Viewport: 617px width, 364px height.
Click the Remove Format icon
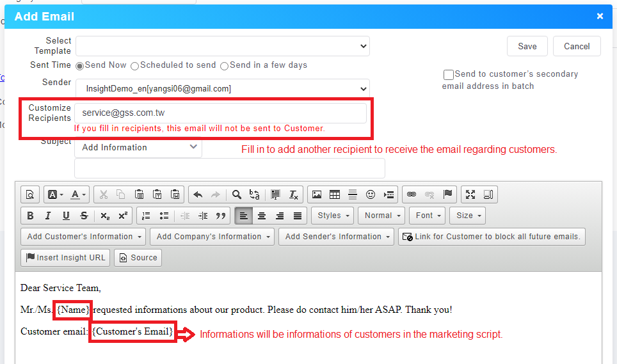294,194
